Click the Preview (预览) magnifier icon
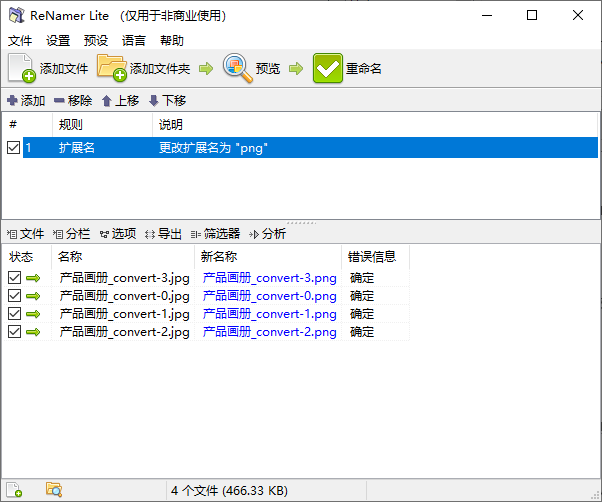The height and width of the screenshot is (502, 602). [238, 68]
